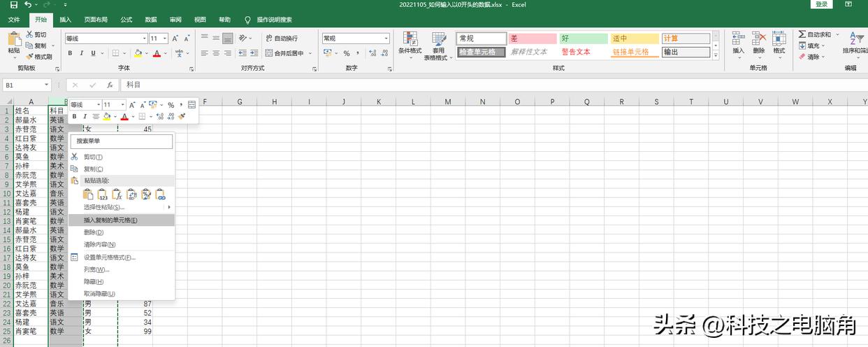Choose 隐藏 in the context menu

click(122, 281)
